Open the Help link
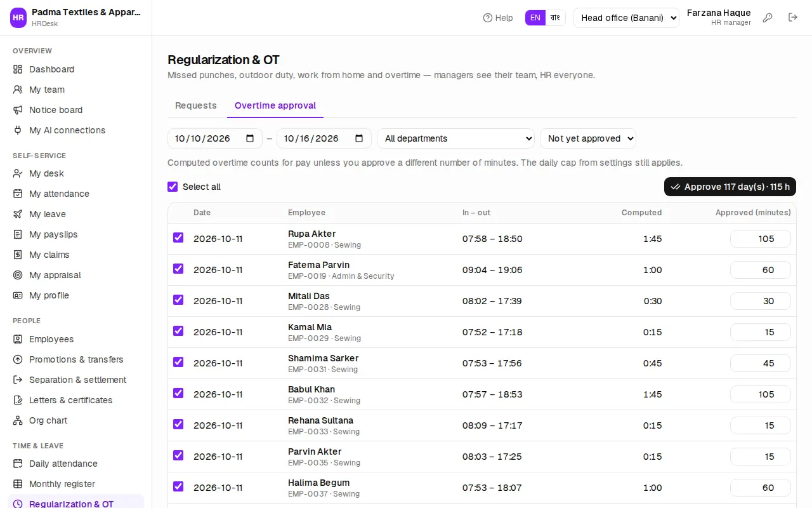812x508 pixels. pyautogui.click(x=498, y=18)
